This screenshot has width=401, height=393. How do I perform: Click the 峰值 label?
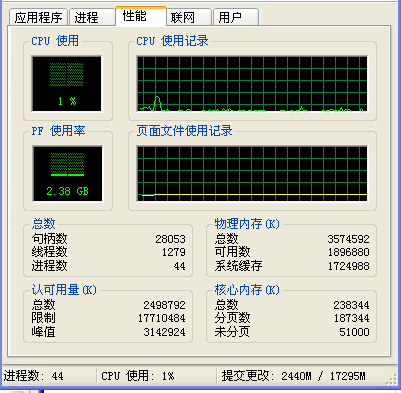tap(43, 332)
